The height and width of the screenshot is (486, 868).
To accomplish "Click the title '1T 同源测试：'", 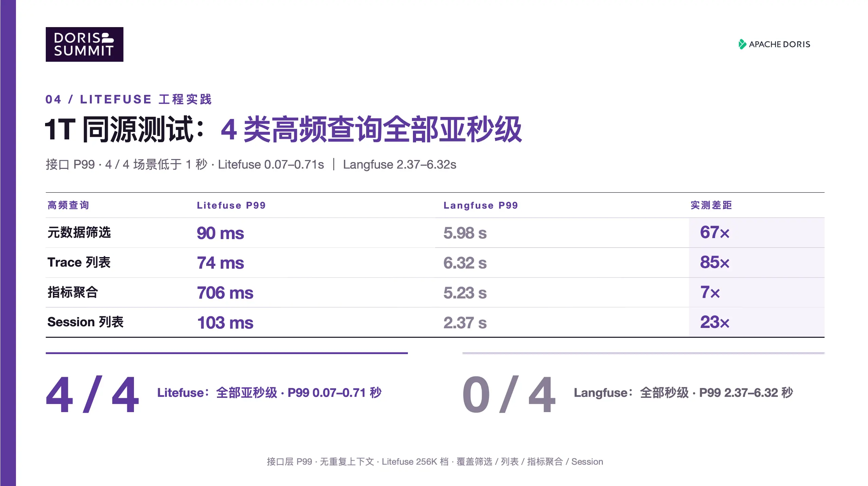I will pyautogui.click(x=125, y=129).
